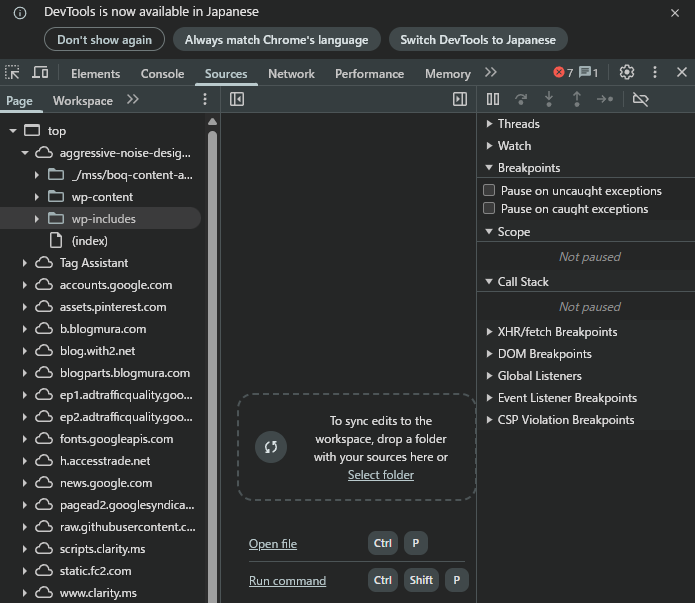Image resolution: width=695 pixels, height=603 pixels.
Task: Toggle the device toolbar icon
Action: click(40, 73)
